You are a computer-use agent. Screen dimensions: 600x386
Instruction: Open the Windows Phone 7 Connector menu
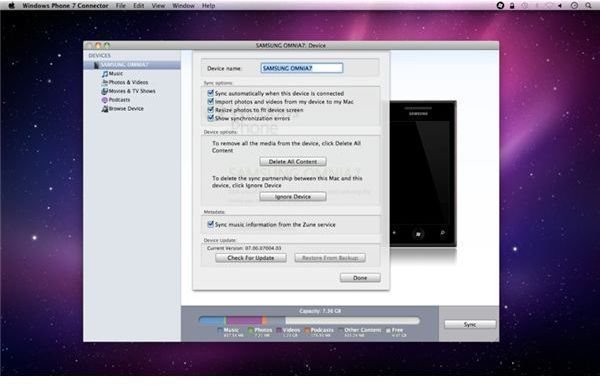(x=65, y=6)
